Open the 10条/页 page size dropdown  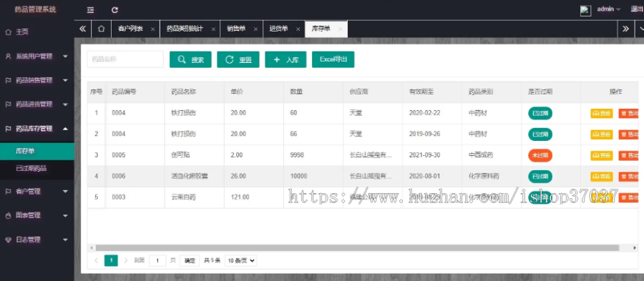tap(241, 260)
